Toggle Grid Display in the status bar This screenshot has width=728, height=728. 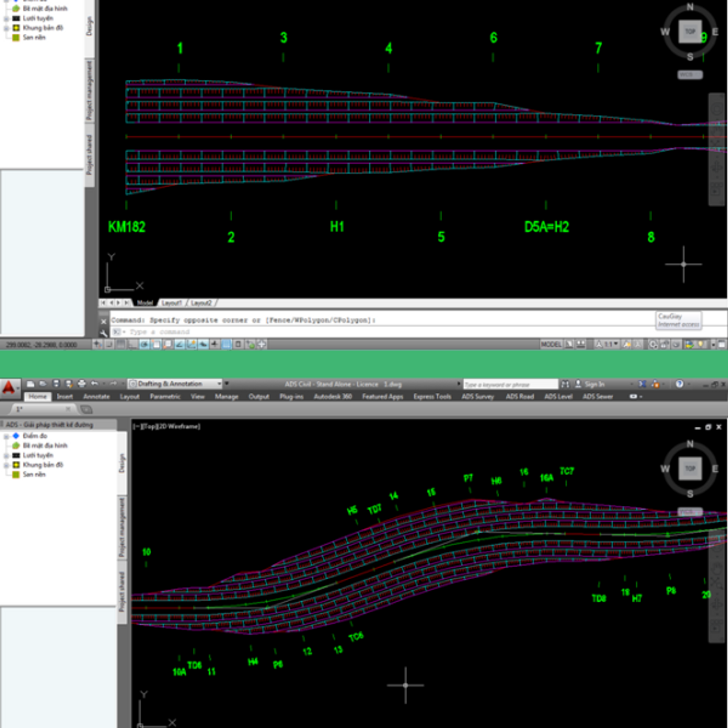click(120, 344)
